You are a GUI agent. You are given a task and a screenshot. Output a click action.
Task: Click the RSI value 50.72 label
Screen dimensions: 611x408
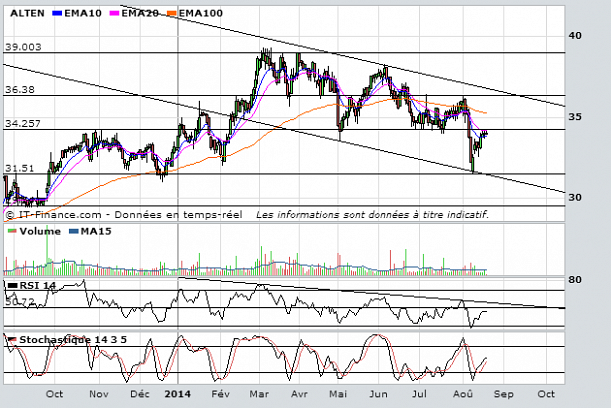(x=20, y=302)
